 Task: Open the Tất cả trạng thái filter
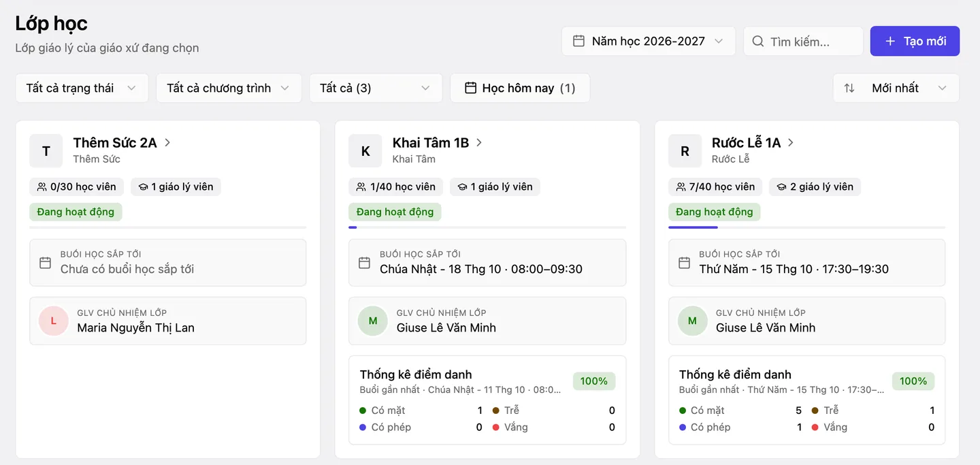(x=82, y=88)
